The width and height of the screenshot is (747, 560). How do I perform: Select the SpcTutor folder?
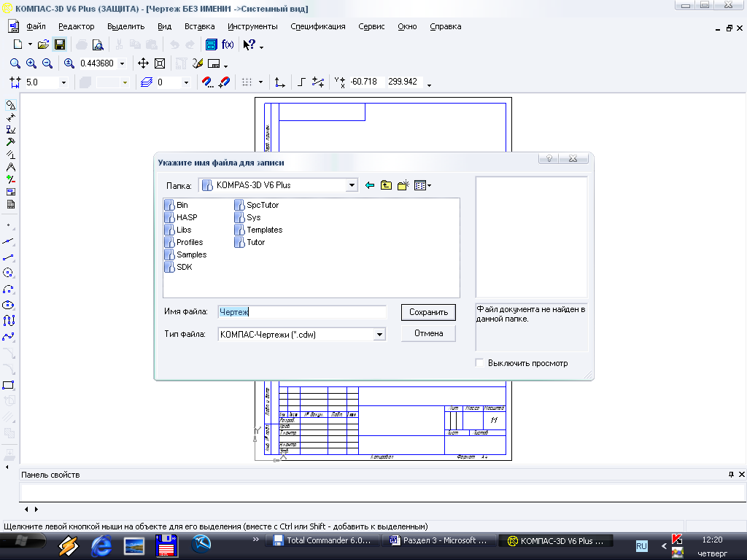click(x=256, y=205)
